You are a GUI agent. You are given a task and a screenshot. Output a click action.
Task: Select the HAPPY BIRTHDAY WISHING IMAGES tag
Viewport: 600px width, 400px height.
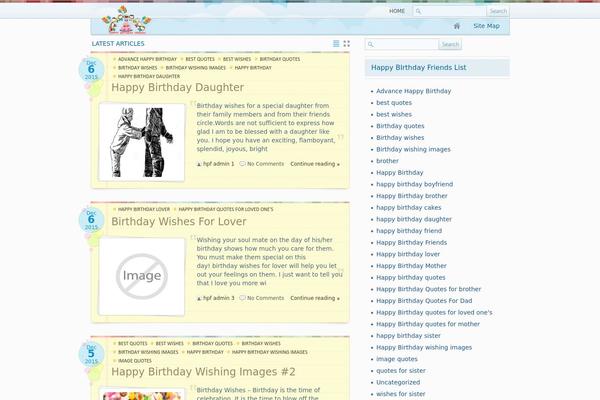(269, 352)
